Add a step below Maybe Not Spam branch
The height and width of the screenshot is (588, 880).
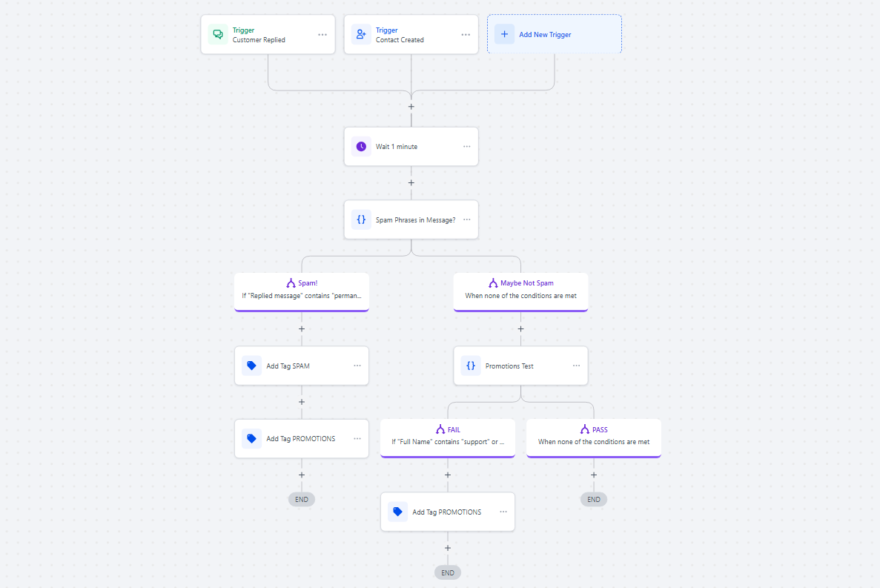[x=521, y=328]
